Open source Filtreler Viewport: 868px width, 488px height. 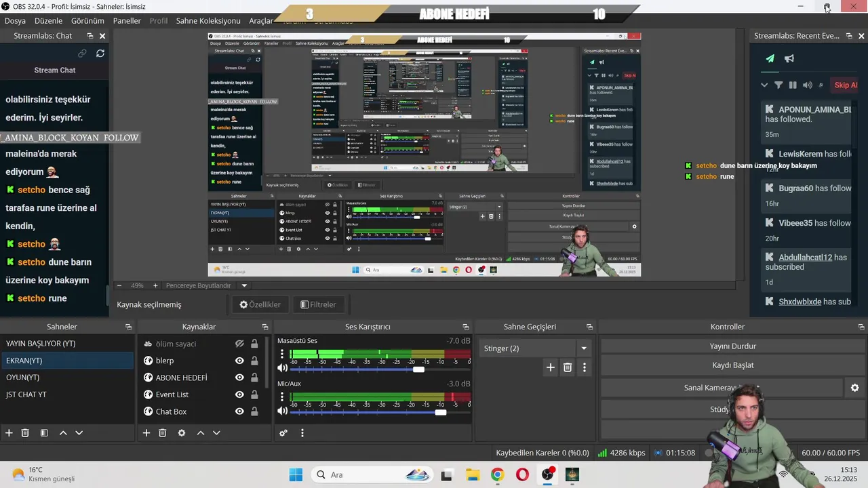(x=318, y=304)
